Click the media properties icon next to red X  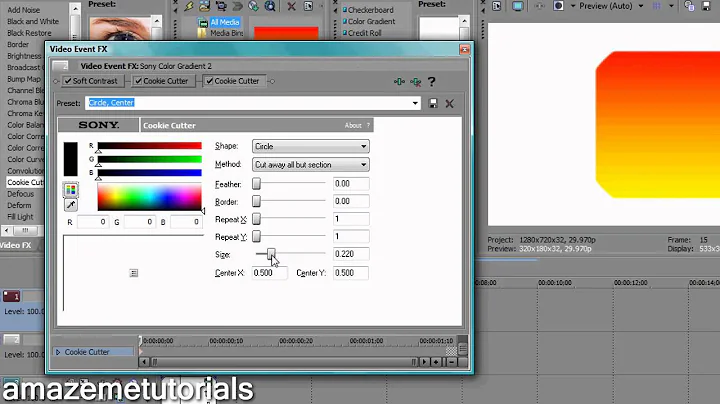308,6
